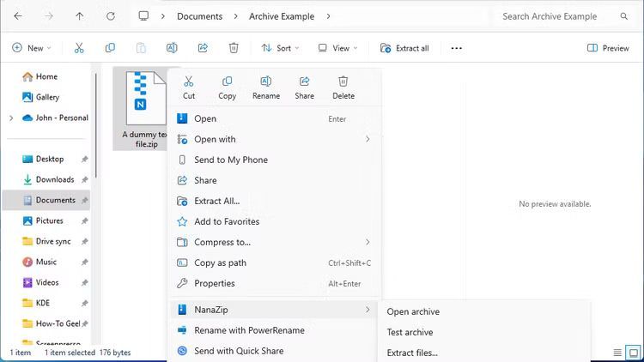644x362 pixels.
Task: Click the toolbar Delete trash icon
Action: [234, 48]
